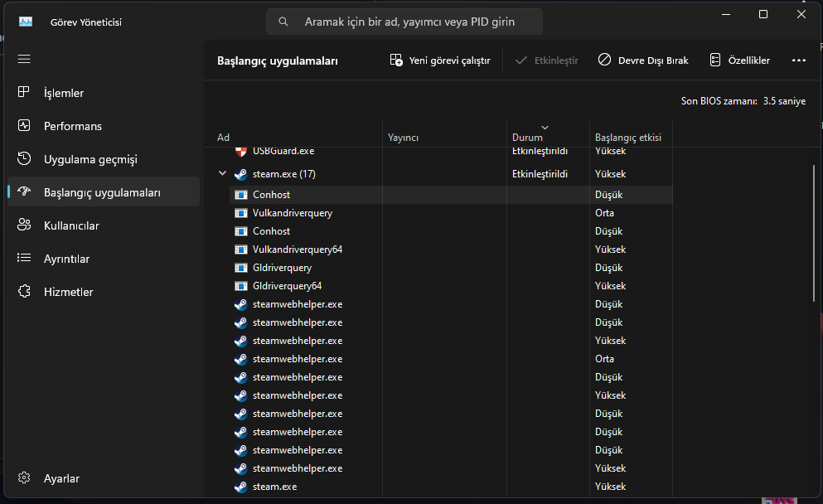
Task: Sort by the Durum column header
Action: [x=527, y=137]
